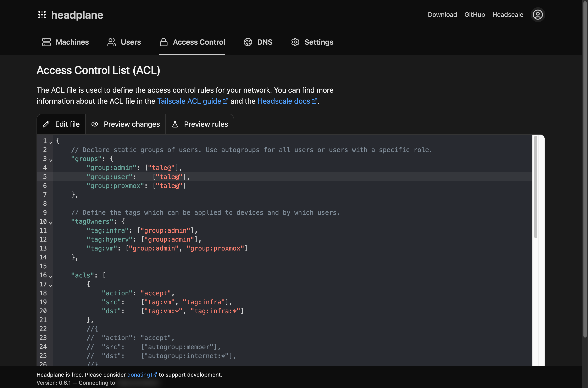The image size is (588, 388).
Task: Click the code editor vertical scrollbar thumb
Action: [x=536, y=187]
